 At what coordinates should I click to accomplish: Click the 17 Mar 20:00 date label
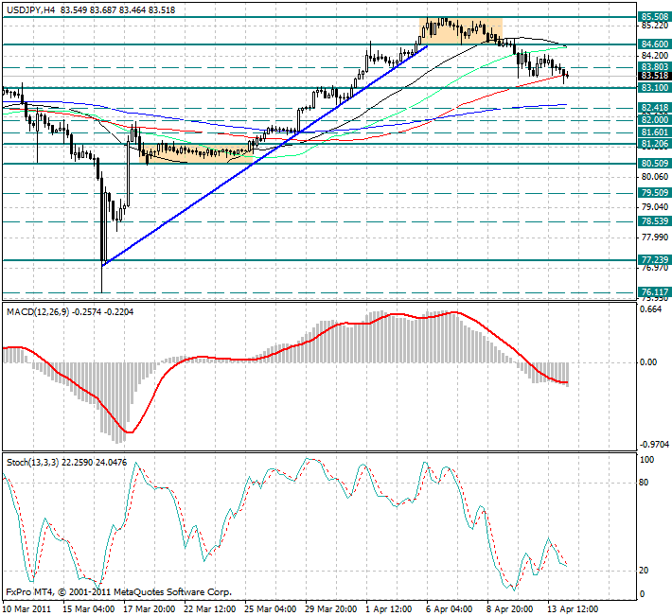[150, 609]
